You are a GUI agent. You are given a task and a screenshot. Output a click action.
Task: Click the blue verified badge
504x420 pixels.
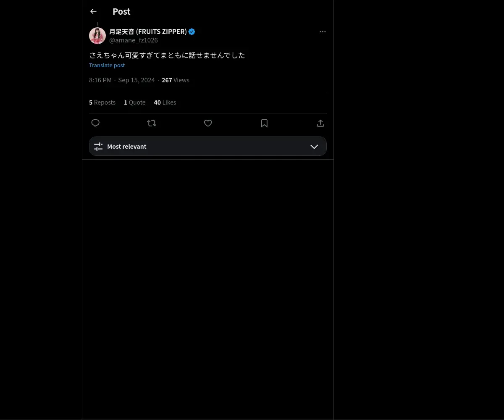(x=192, y=31)
